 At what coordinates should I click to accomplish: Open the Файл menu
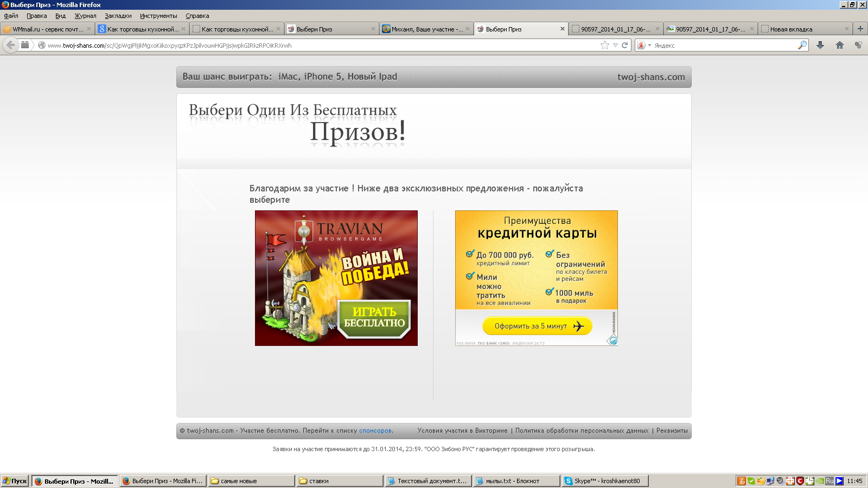tap(11, 16)
